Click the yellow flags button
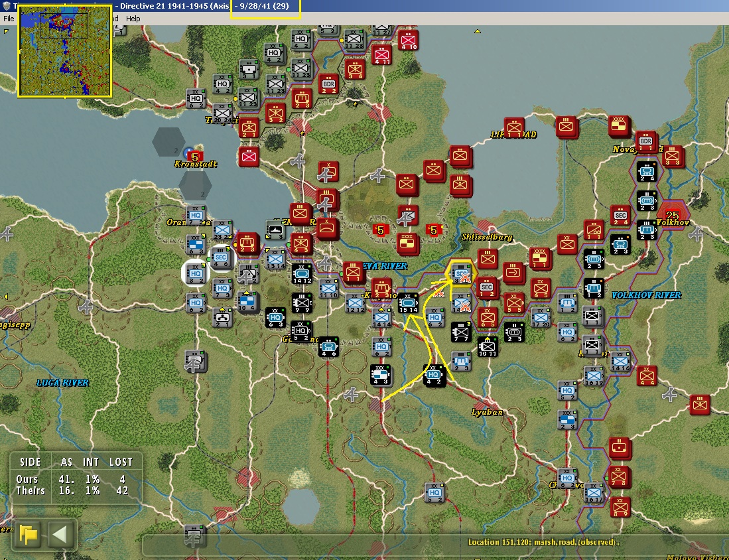 29,534
